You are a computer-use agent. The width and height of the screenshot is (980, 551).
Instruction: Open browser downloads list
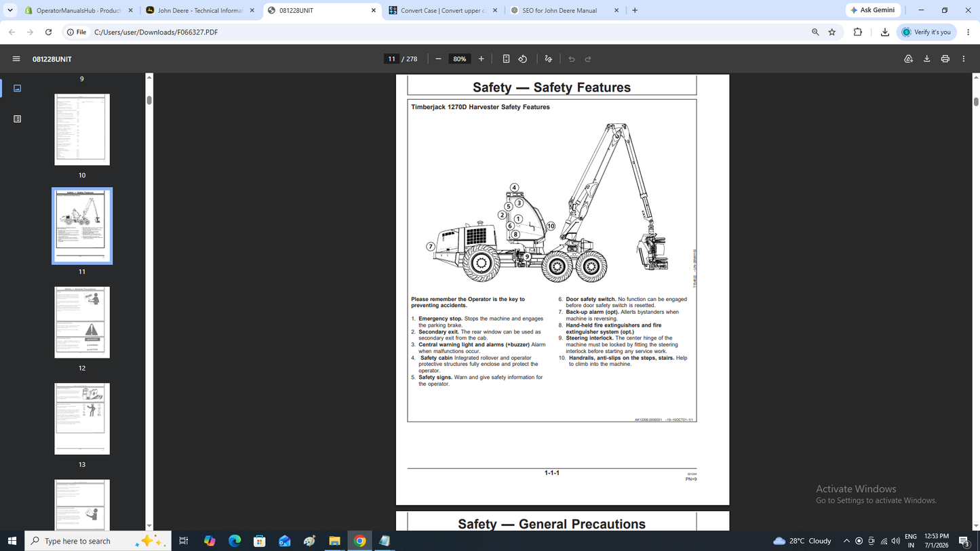[885, 32]
